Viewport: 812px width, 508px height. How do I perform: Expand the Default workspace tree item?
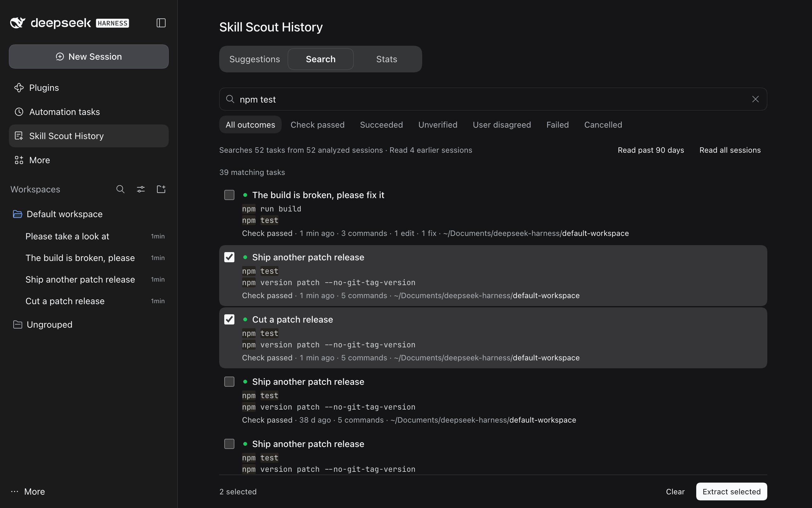pyautogui.click(x=88, y=214)
